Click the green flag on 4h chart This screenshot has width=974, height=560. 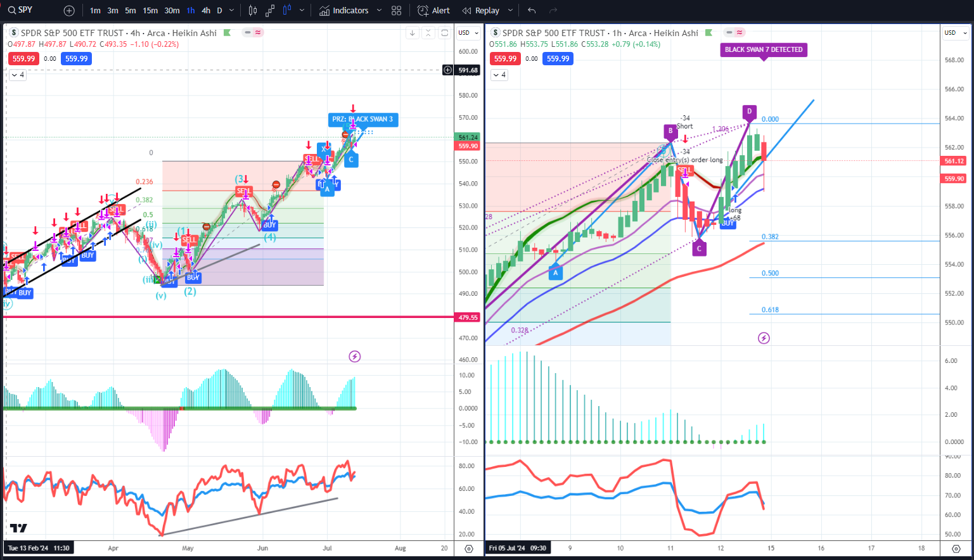[x=227, y=33]
